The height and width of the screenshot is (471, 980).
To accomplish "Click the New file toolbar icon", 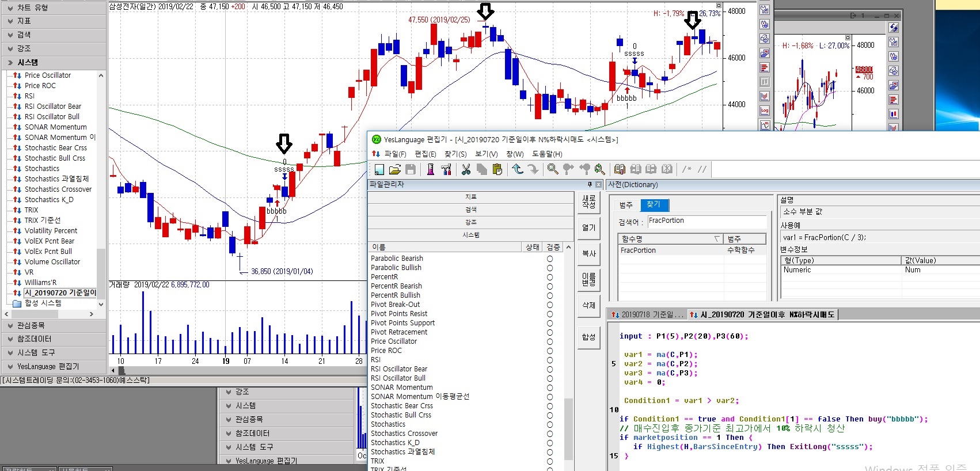I will (379, 169).
